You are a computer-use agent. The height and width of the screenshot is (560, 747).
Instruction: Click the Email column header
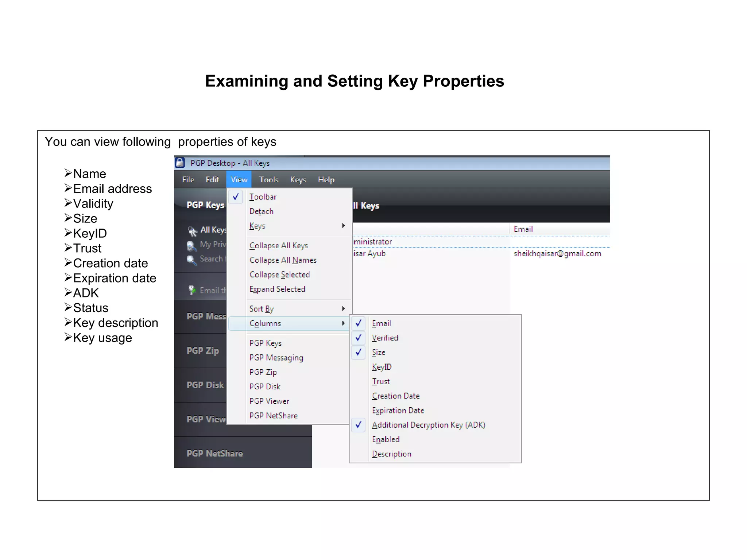tap(523, 229)
